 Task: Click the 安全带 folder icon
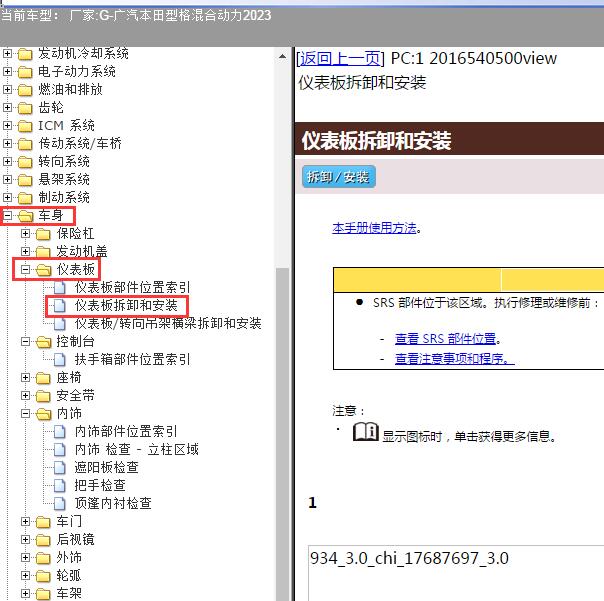43,396
